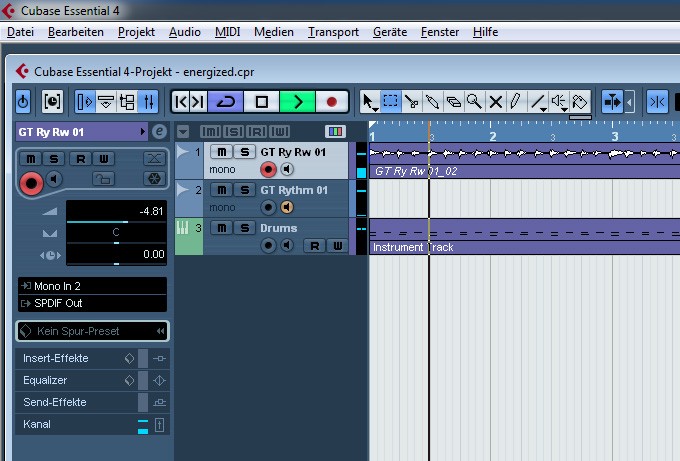Select the Glue tool
The width and height of the screenshot is (680, 461).
(x=432, y=102)
